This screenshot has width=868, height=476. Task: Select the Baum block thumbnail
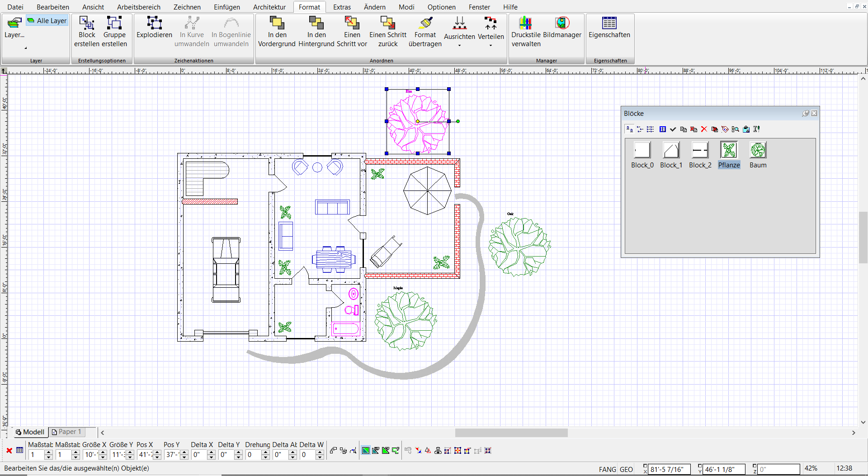click(x=758, y=150)
